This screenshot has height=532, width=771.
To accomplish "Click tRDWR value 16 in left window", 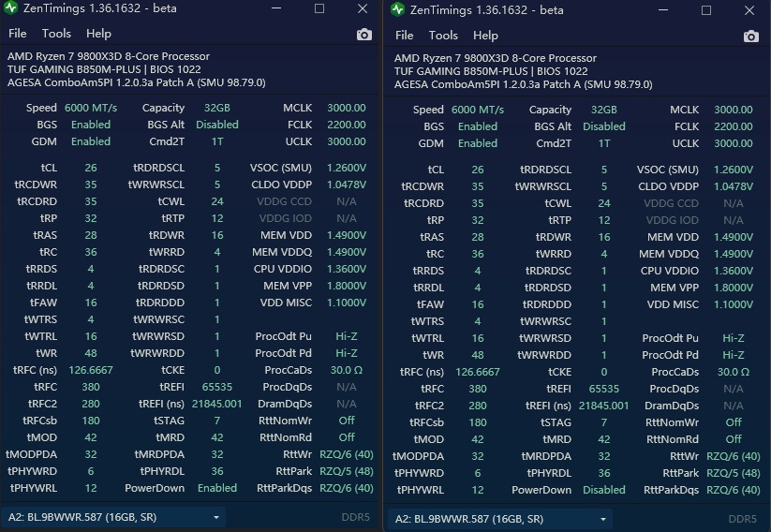I will 217,235.
